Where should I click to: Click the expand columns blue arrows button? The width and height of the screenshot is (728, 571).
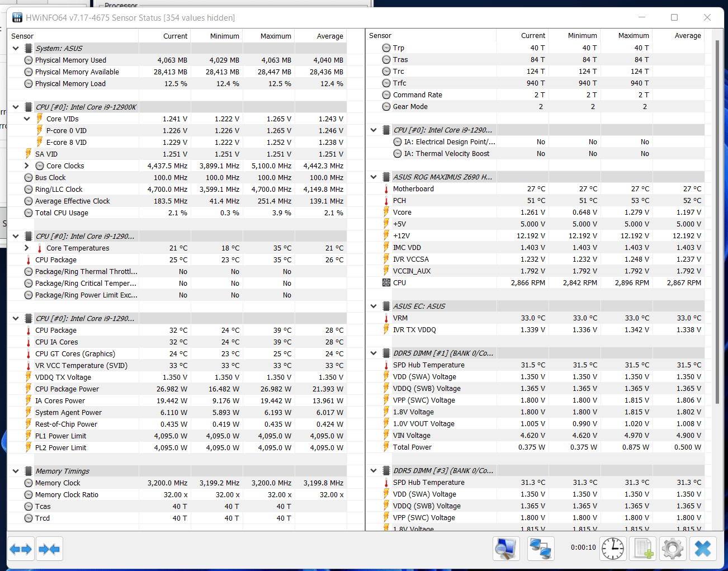click(21, 549)
